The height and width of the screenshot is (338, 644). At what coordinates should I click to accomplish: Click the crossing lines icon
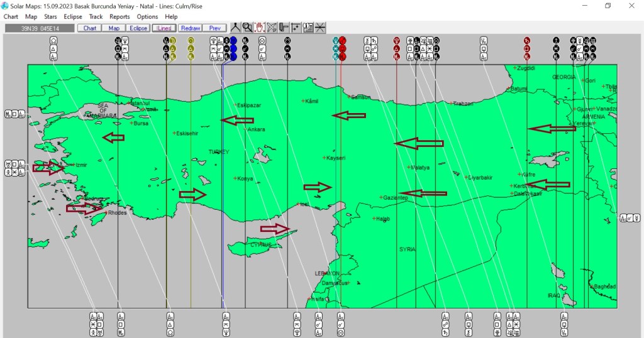coord(320,28)
